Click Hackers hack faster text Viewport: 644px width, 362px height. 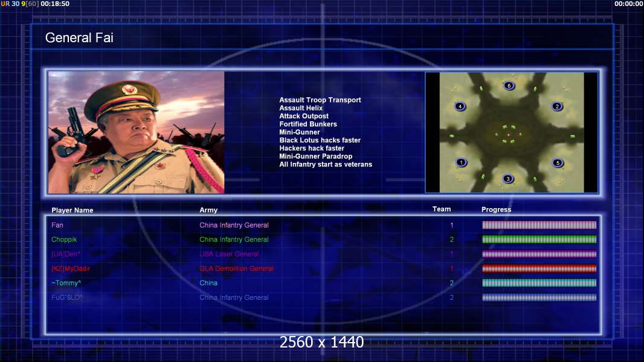point(312,148)
